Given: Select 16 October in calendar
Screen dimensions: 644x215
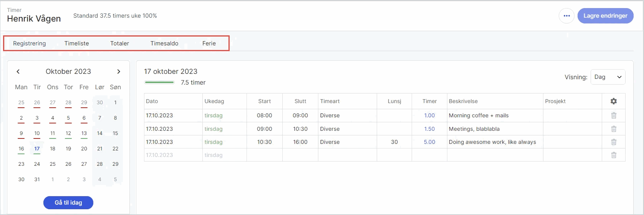Looking at the screenshot, I should (x=21, y=149).
